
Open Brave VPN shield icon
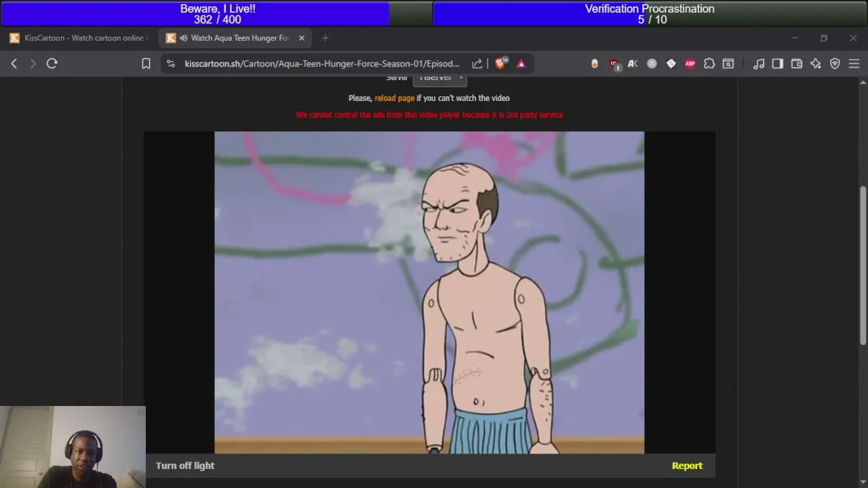[x=835, y=64]
